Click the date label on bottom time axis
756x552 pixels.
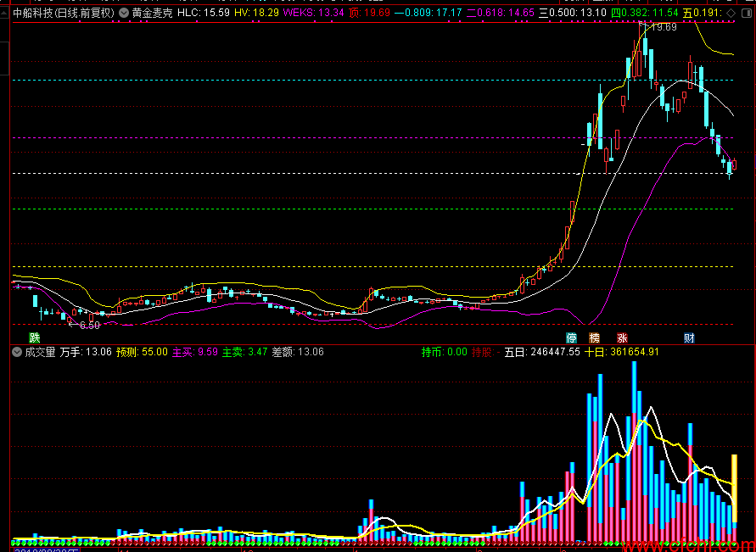click(x=47, y=549)
